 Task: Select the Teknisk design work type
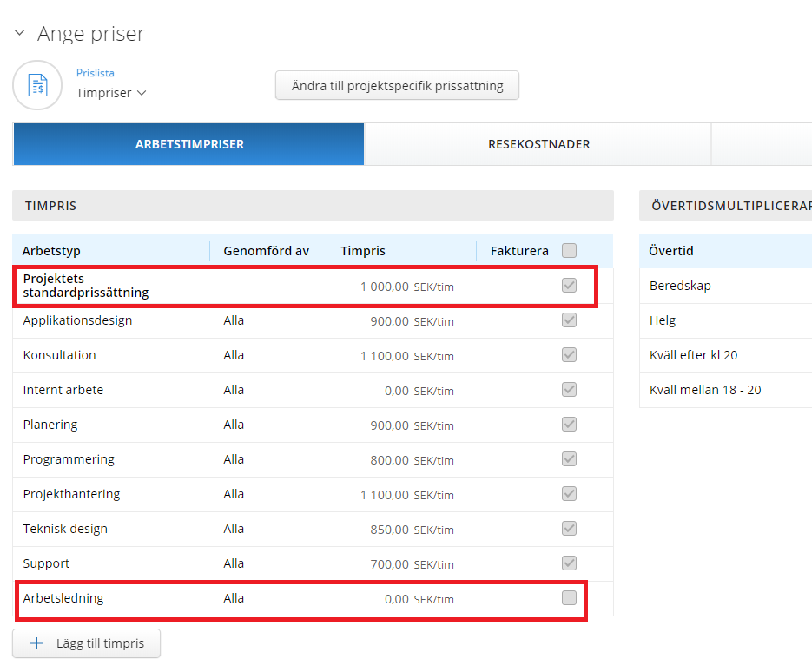click(65, 529)
